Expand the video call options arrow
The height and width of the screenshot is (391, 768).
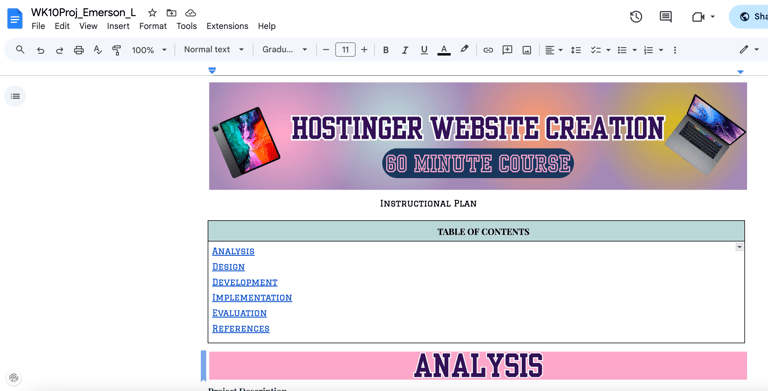713,17
